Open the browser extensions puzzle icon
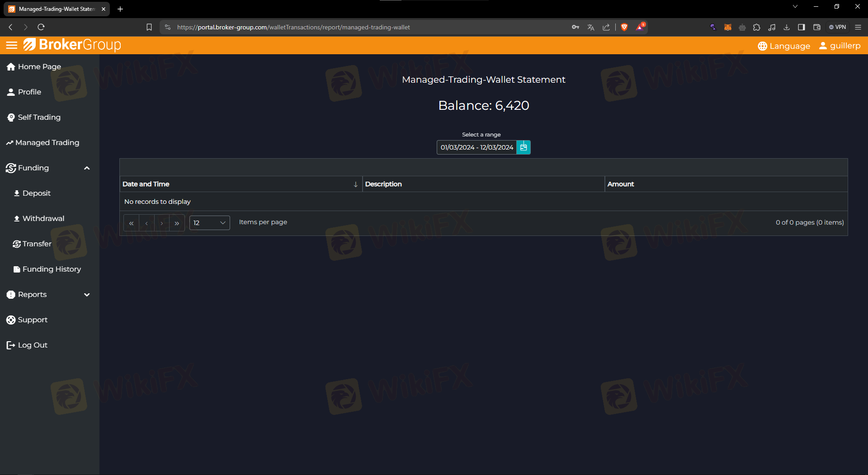Image resolution: width=868 pixels, height=475 pixels. pos(757,27)
